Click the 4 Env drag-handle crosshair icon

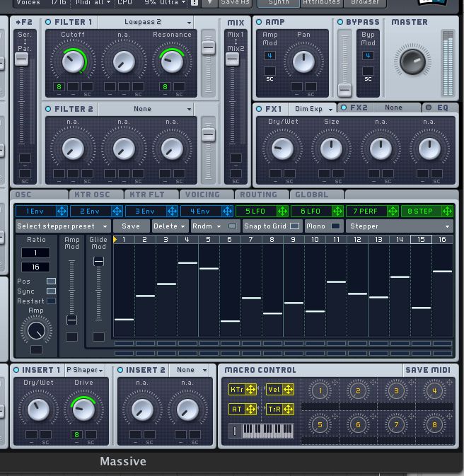227,211
